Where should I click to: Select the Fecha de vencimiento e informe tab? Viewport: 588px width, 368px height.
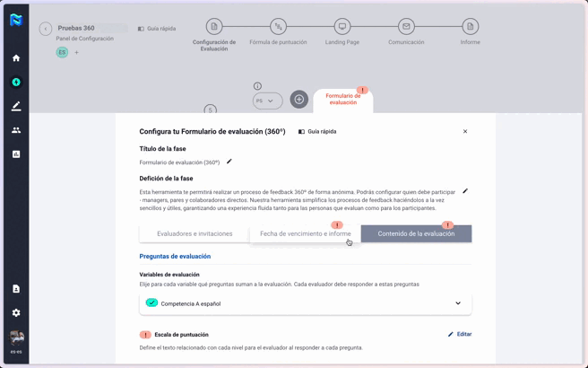coord(305,233)
